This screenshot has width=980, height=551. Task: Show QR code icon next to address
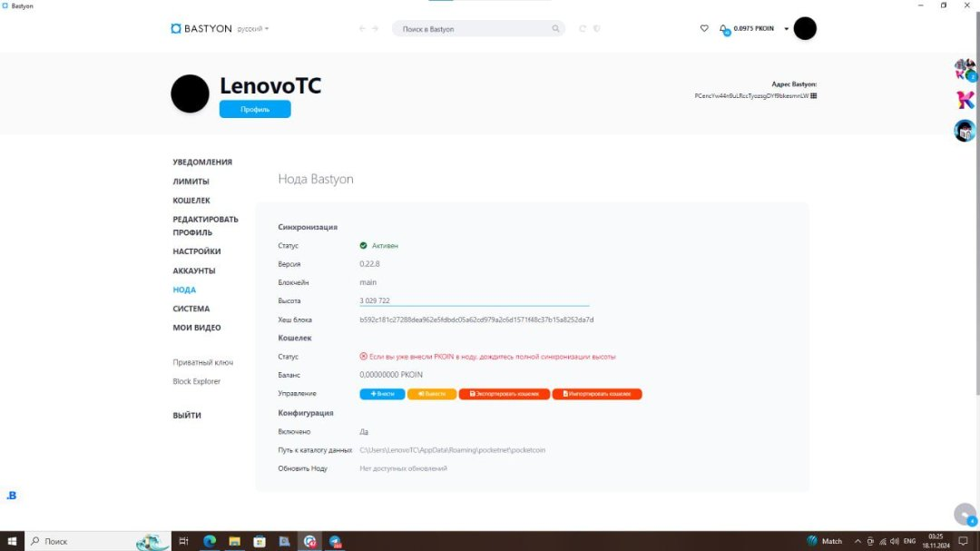tap(813, 95)
